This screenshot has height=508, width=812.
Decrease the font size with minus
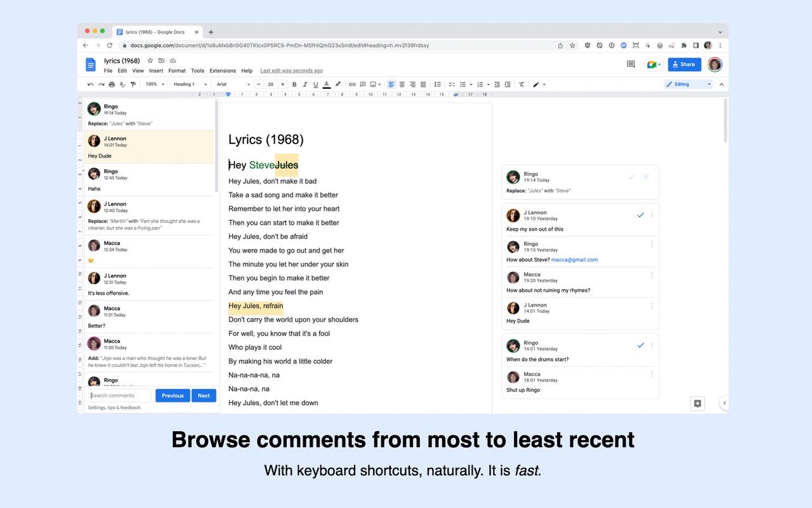[259, 84]
